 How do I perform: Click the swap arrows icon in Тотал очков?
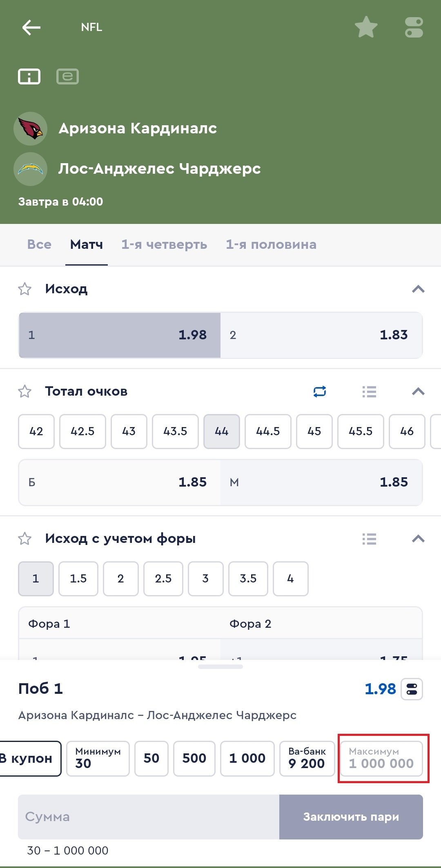point(320,392)
